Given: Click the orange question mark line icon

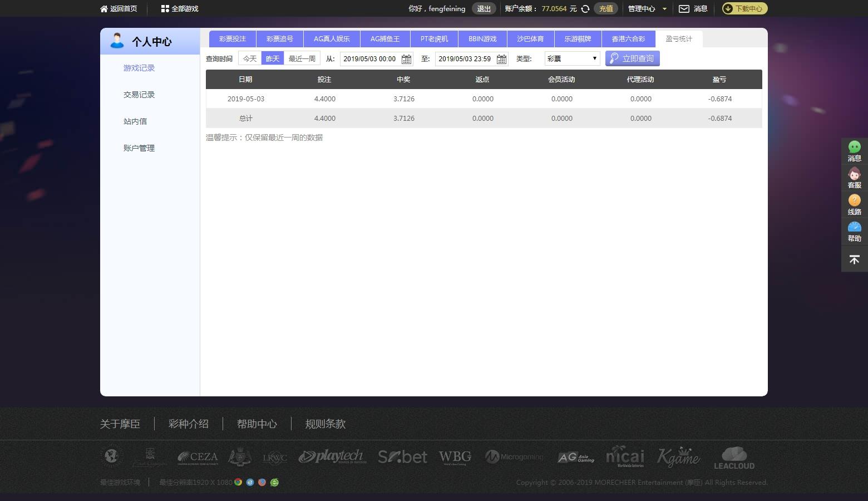Looking at the screenshot, I should (854, 200).
